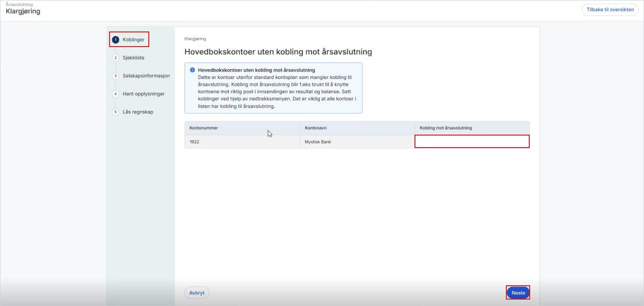Click the step 1 circle beside Koblinger
Viewport: 644px width, 306px height.
(x=115, y=39)
